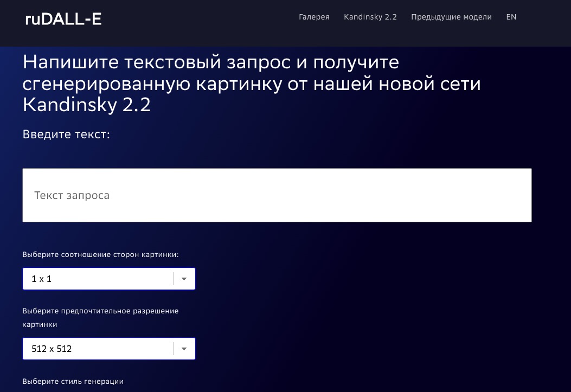This screenshot has height=392, width=571.
Task: Click the Выберите соотношение сторон картинки label
Action: [100, 255]
